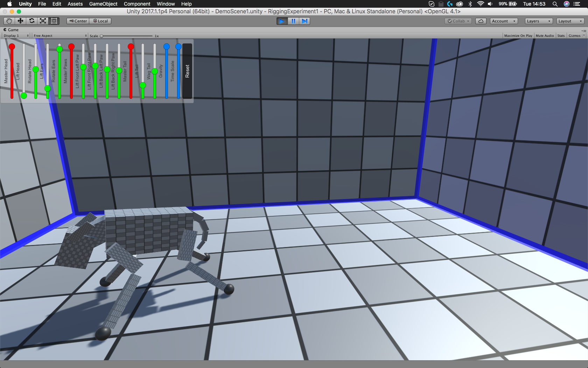Viewport: 588px width, 368px height.
Task: Select the Rect Transform tool icon
Action: [54, 21]
